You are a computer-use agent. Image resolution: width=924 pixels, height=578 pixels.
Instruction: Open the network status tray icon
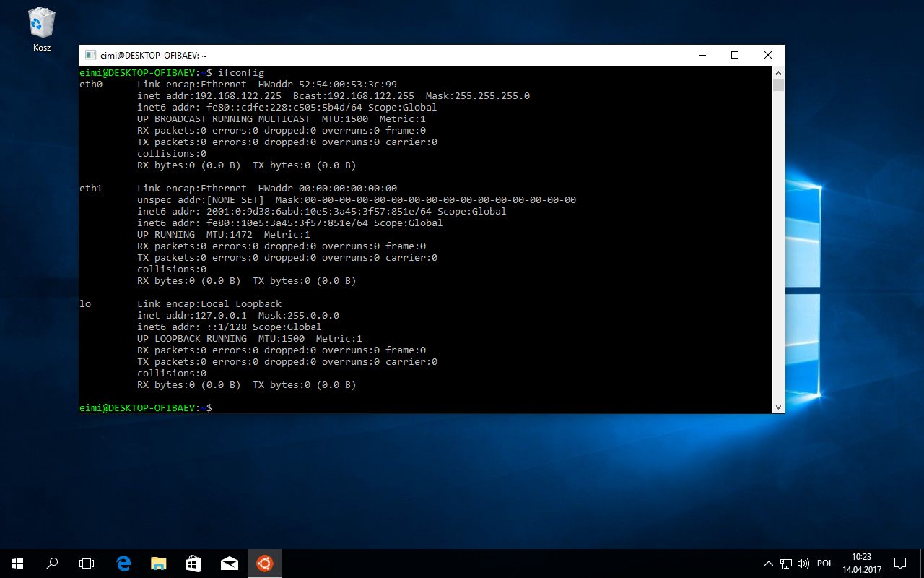[786, 564]
